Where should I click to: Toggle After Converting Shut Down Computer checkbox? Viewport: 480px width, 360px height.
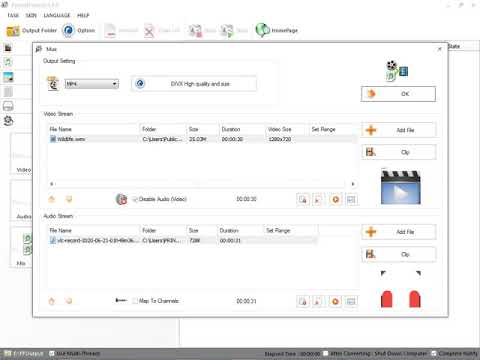click(326, 353)
